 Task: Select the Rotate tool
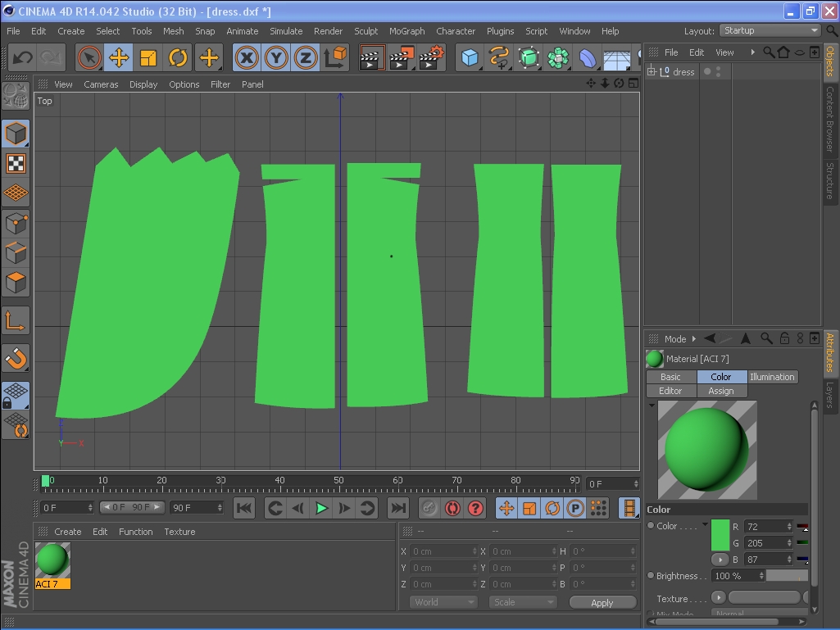(x=178, y=58)
